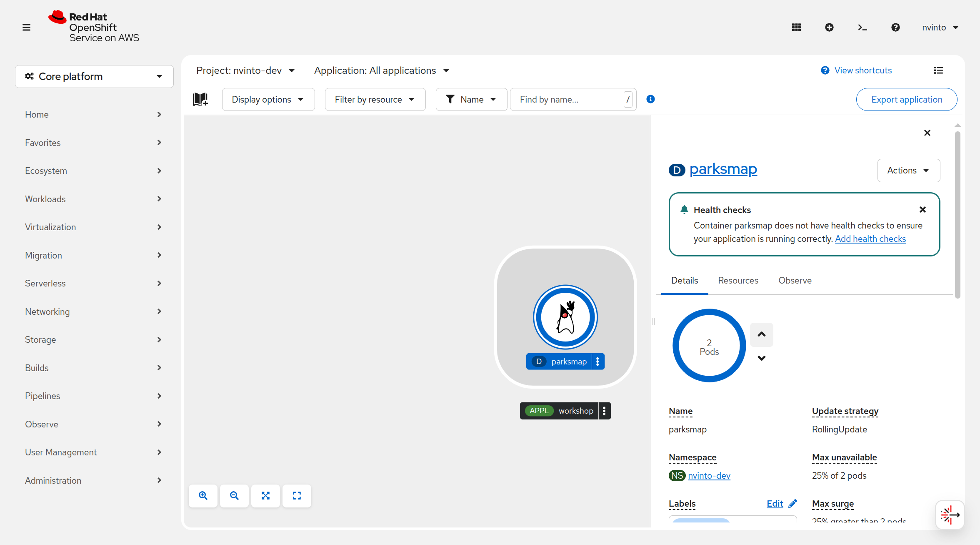Open the application launcher grid
Screen dimensions: 980x545
point(796,28)
